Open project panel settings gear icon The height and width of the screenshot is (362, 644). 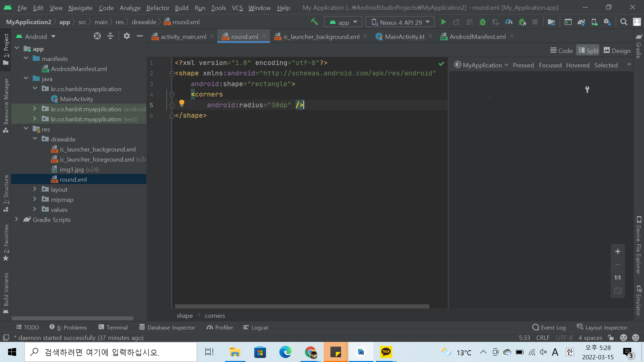coord(126,36)
